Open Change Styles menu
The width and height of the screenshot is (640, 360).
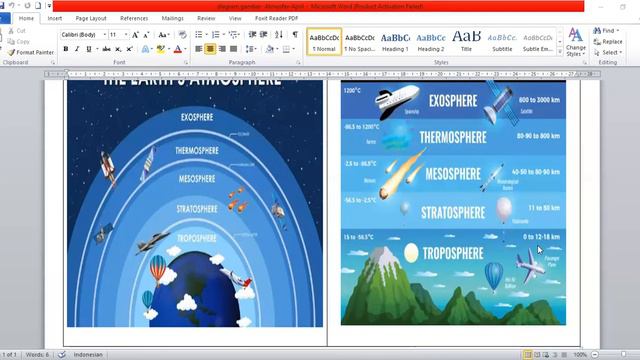coord(576,42)
